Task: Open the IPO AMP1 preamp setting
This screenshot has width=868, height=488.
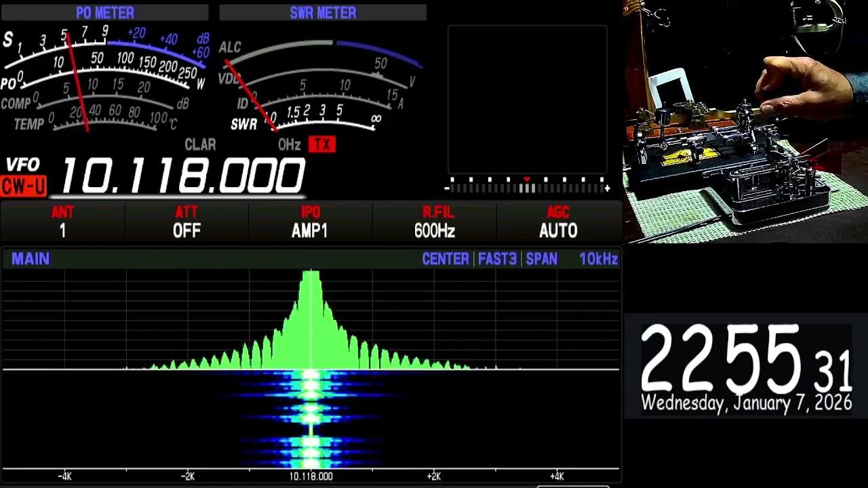Action: (x=310, y=222)
